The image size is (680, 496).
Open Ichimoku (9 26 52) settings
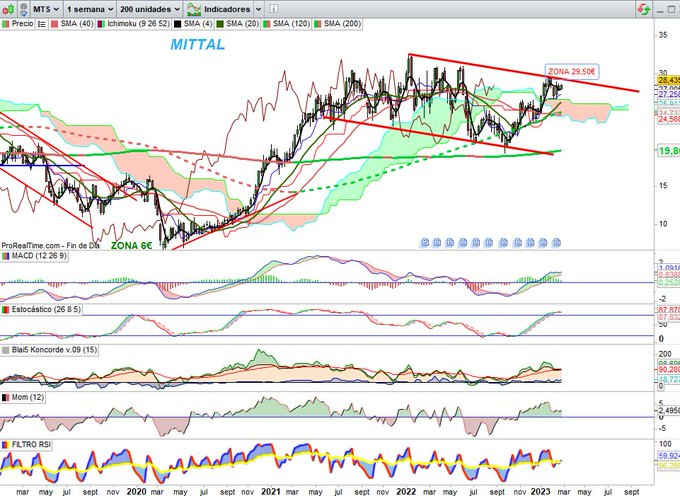138,24
